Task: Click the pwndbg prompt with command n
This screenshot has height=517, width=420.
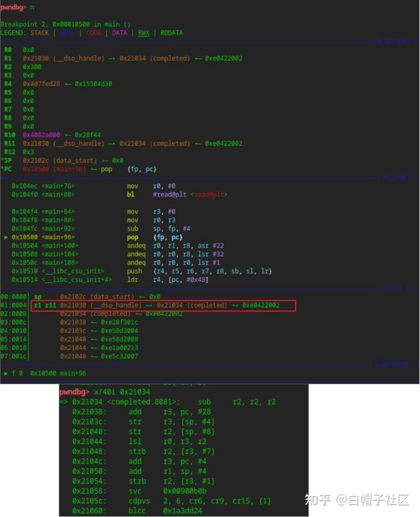Action: click(x=17, y=7)
